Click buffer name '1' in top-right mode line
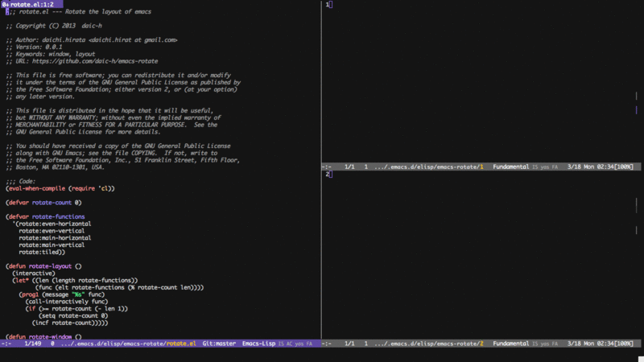644x362 pixels. (481, 167)
